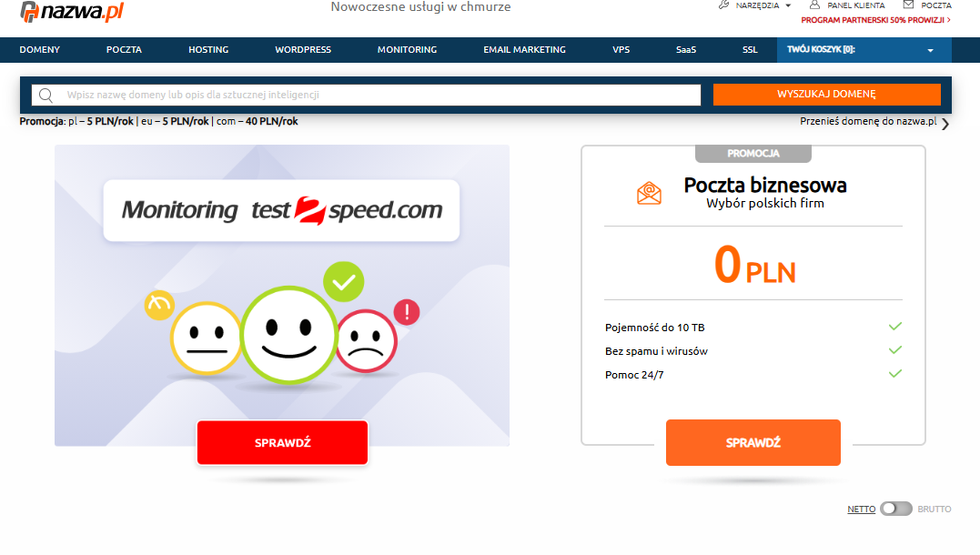Open the Narzędzia dropdown arrow
Image resolution: width=980 pixels, height=555 pixels.
(788, 5)
